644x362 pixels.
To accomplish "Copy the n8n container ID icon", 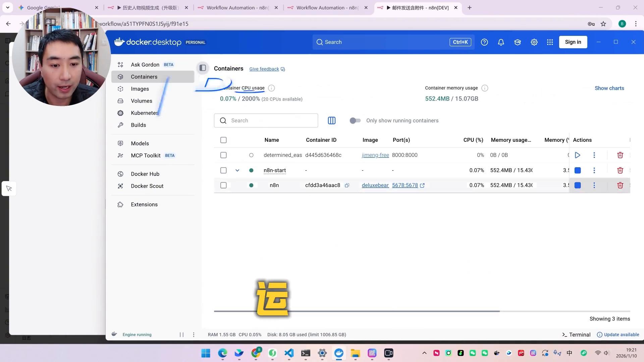I will click(347, 185).
